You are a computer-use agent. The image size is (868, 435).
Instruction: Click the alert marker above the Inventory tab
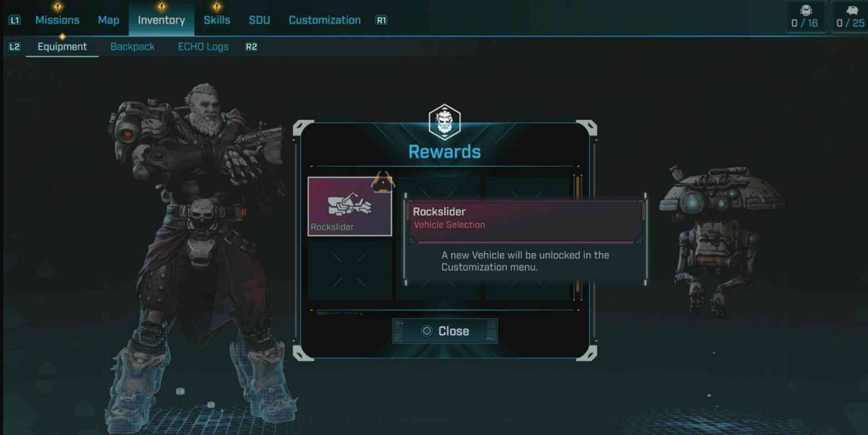(161, 7)
